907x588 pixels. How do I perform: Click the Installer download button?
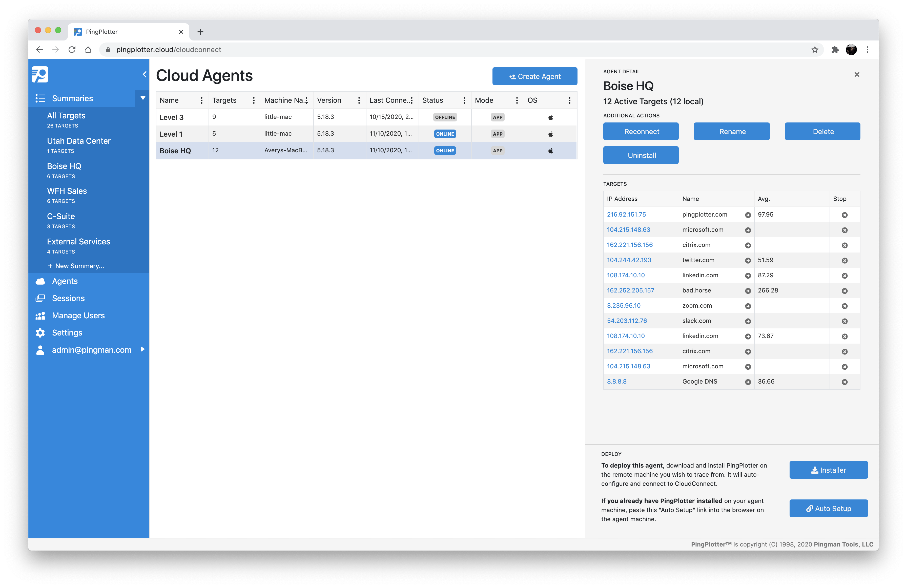(x=829, y=470)
